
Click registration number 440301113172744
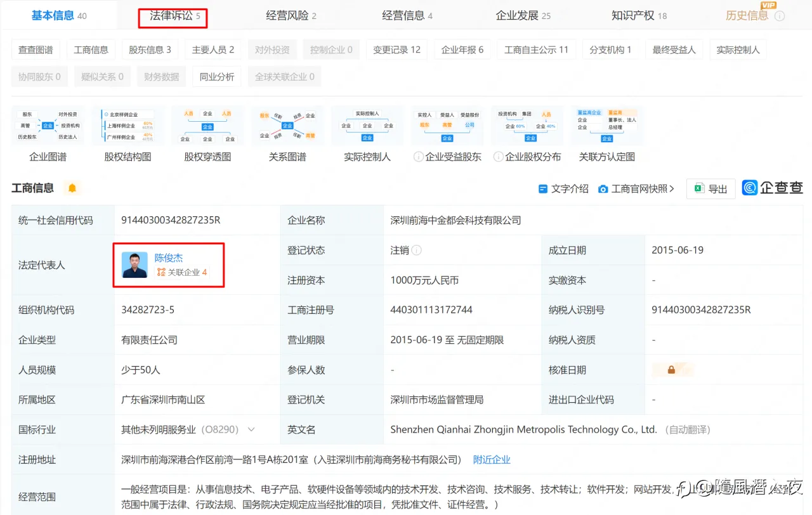coord(431,310)
